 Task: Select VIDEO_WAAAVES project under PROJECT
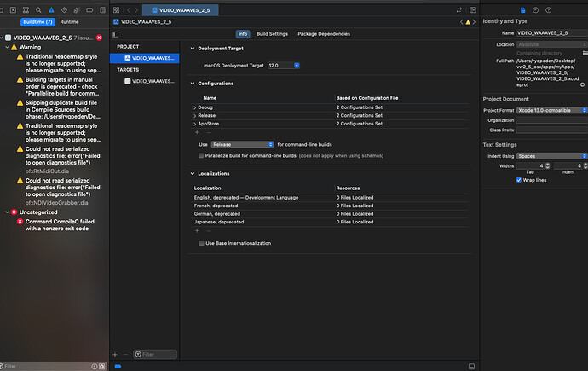(144, 58)
